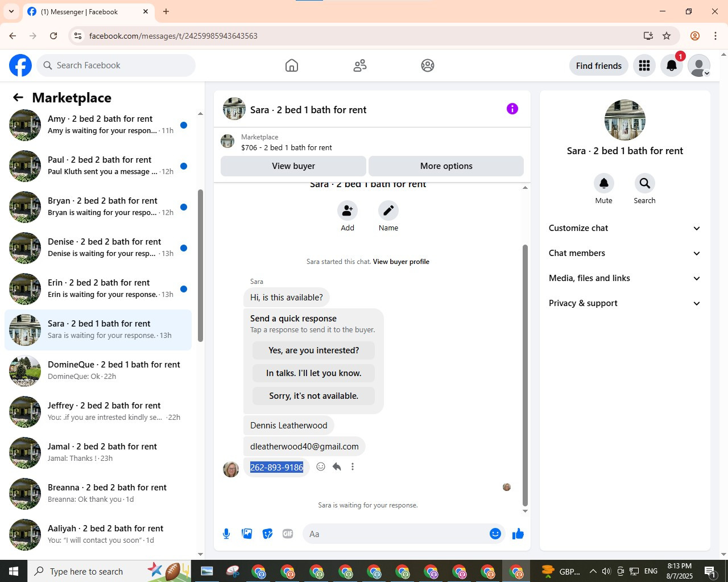Image resolution: width=728 pixels, height=582 pixels.
Task: Expand the Chat members section
Action: click(625, 253)
